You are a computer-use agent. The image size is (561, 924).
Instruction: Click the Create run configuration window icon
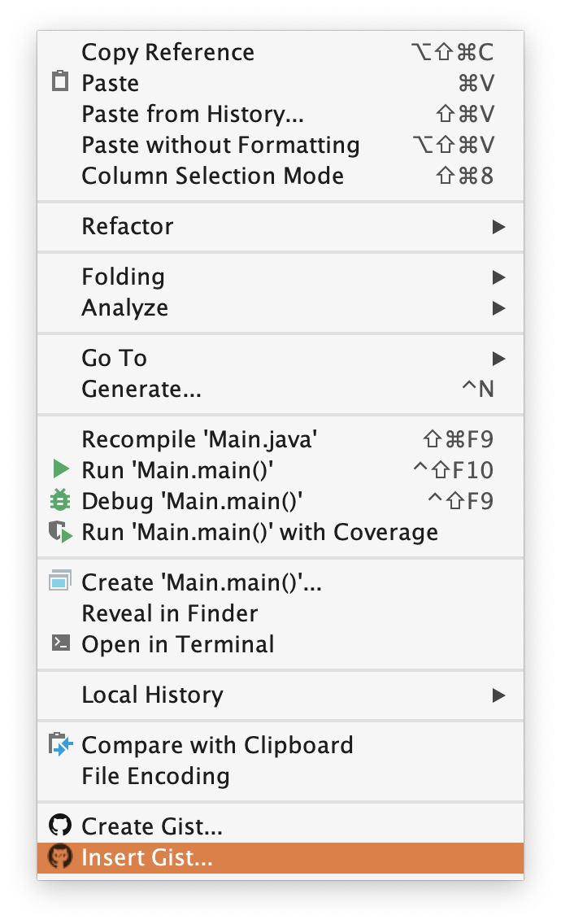pos(60,582)
